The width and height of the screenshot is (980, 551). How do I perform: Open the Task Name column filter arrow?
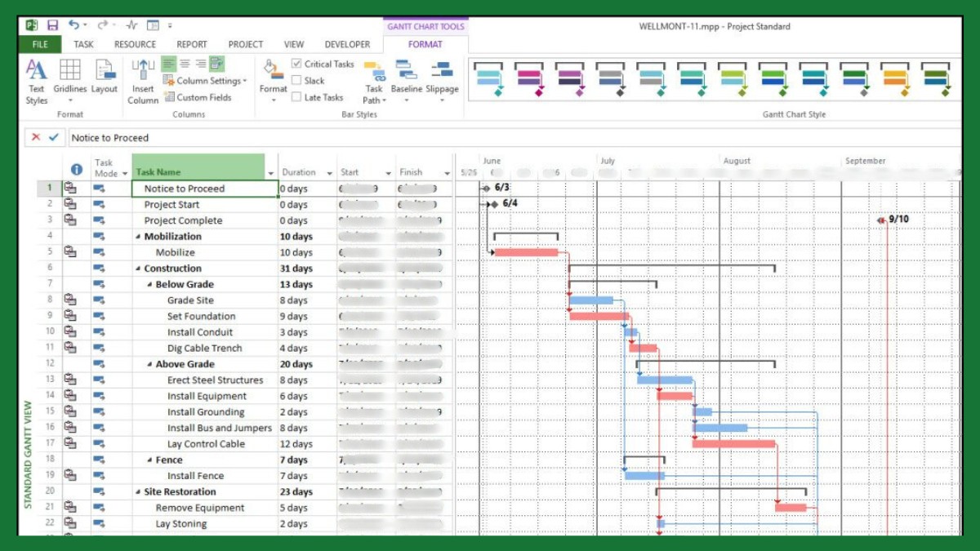click(x=270, y=173)
